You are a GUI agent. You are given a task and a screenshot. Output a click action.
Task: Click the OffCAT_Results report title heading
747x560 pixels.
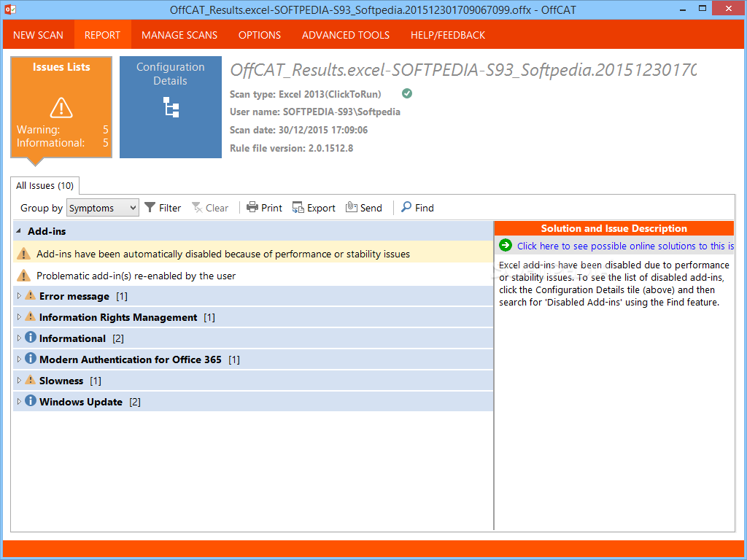[463, 71]
